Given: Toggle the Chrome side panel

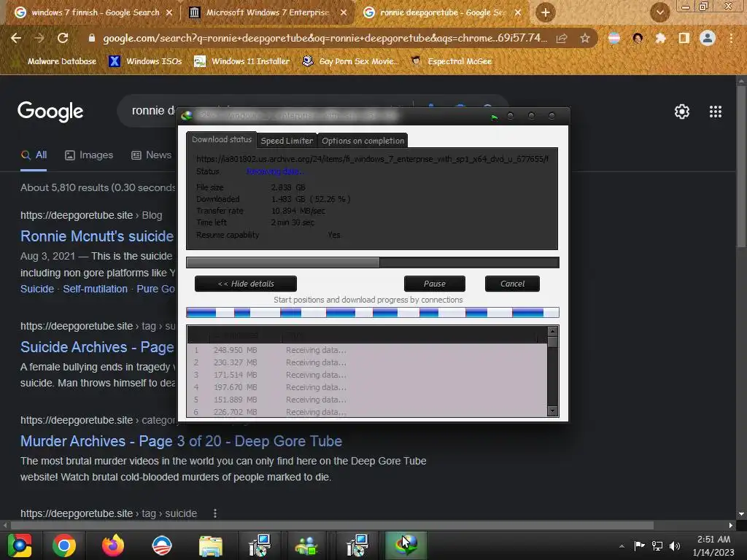Looking at the screenshot, I should click(684, 38).
